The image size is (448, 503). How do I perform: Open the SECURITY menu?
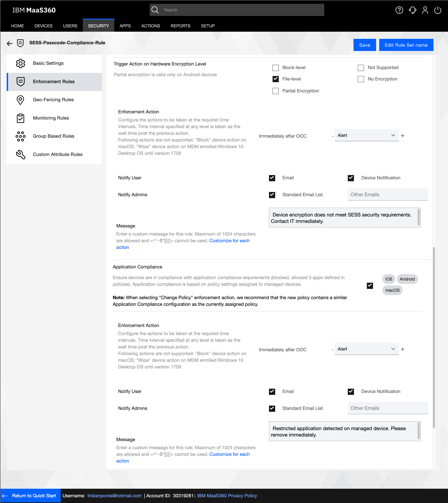(x=99, y=26)
